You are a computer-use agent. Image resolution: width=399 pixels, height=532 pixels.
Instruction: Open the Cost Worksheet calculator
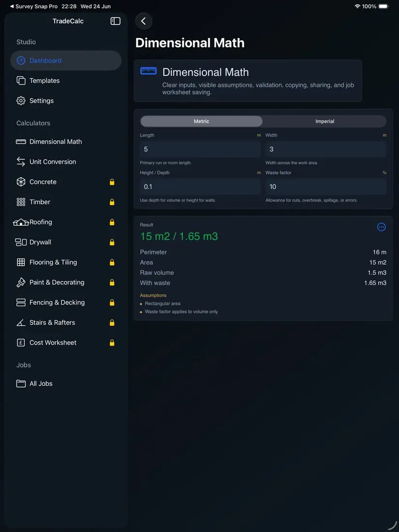[66, 343]
